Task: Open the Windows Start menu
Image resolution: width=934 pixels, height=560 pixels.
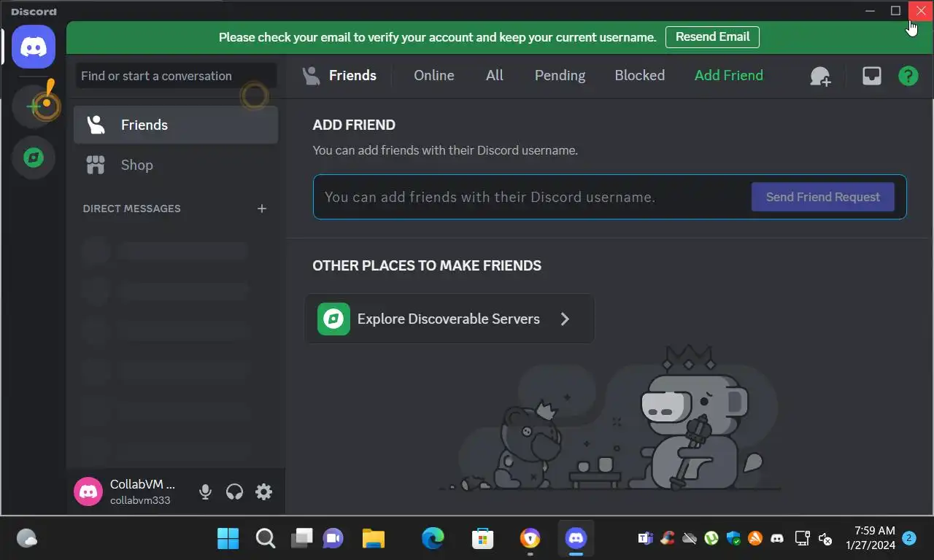Action: 228,539
